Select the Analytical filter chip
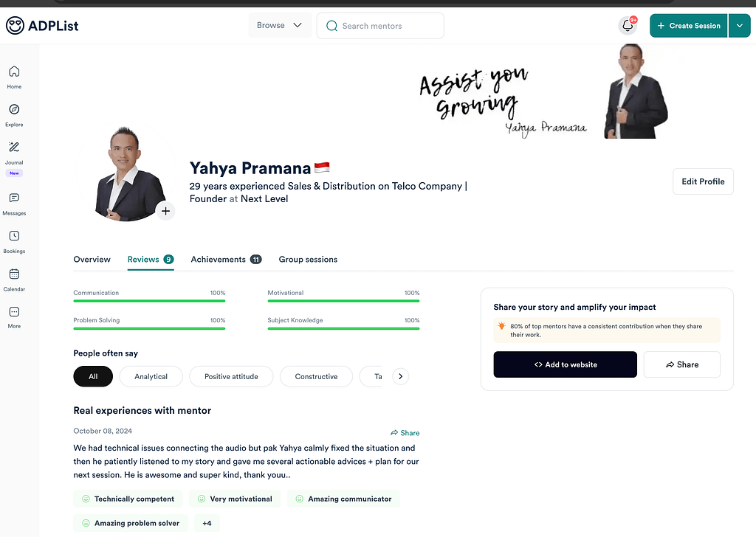 (151, 377)
